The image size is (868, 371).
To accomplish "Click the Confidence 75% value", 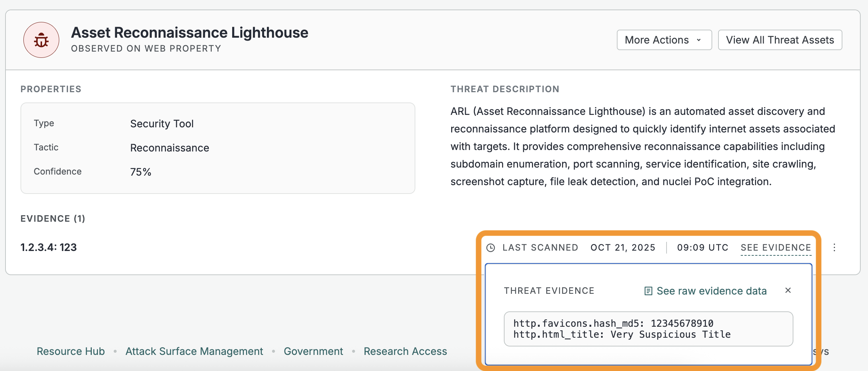I will click(141, 172).
